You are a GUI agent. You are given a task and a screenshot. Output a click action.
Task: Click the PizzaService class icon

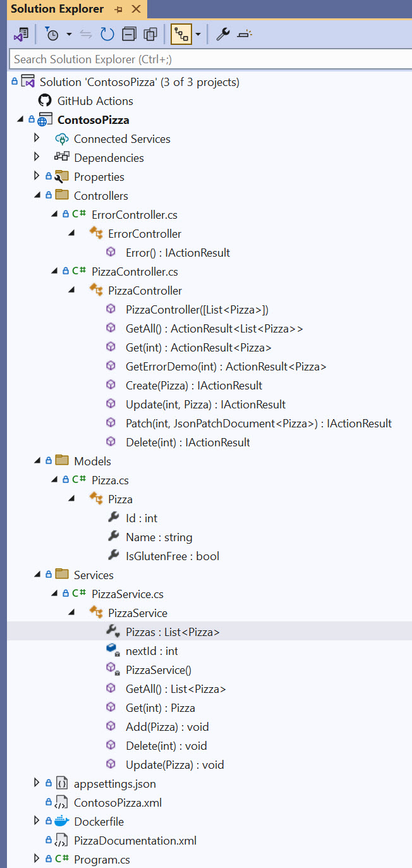(96, 613)
